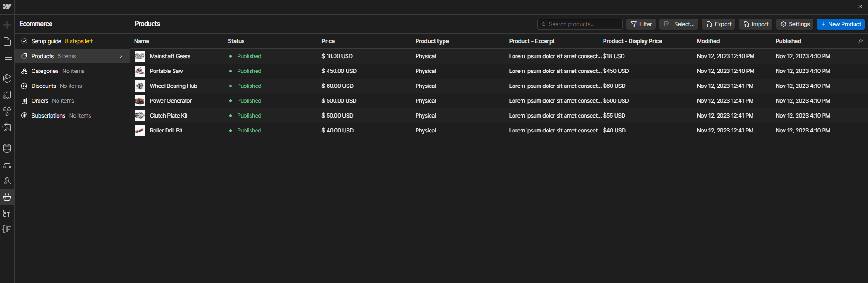Click the $ 18.00 USD price cell
The height and width of the screenshot is (283, 868).
coord(337,56)
